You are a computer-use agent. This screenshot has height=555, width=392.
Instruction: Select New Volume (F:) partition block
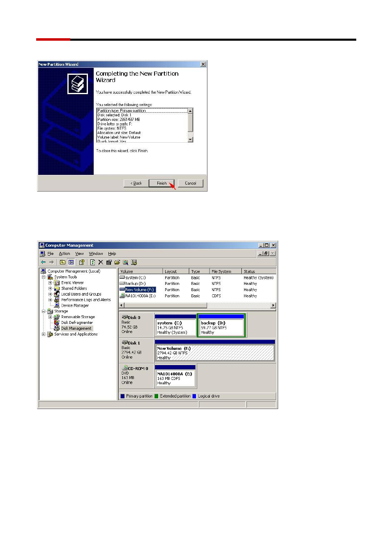point(215,351)
